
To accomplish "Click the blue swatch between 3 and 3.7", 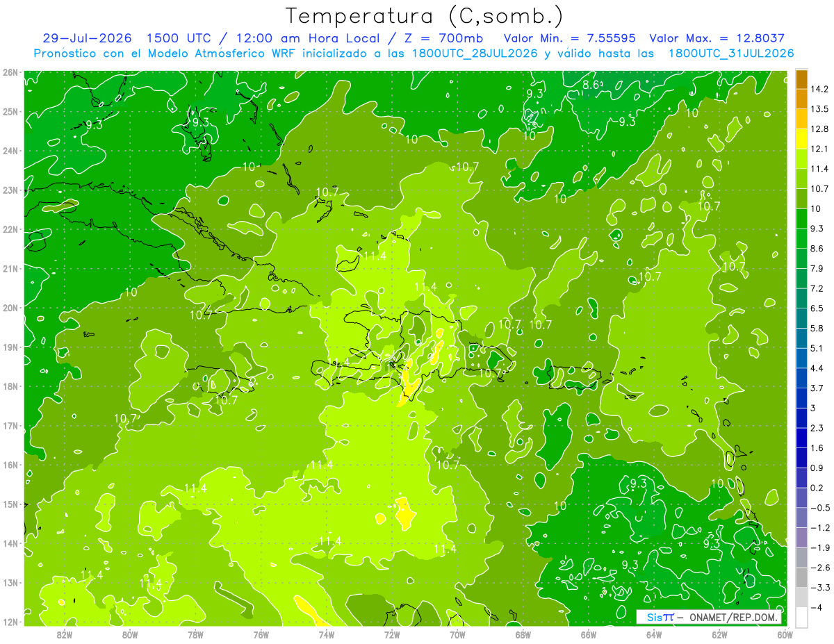I will (x=801, y=397).
